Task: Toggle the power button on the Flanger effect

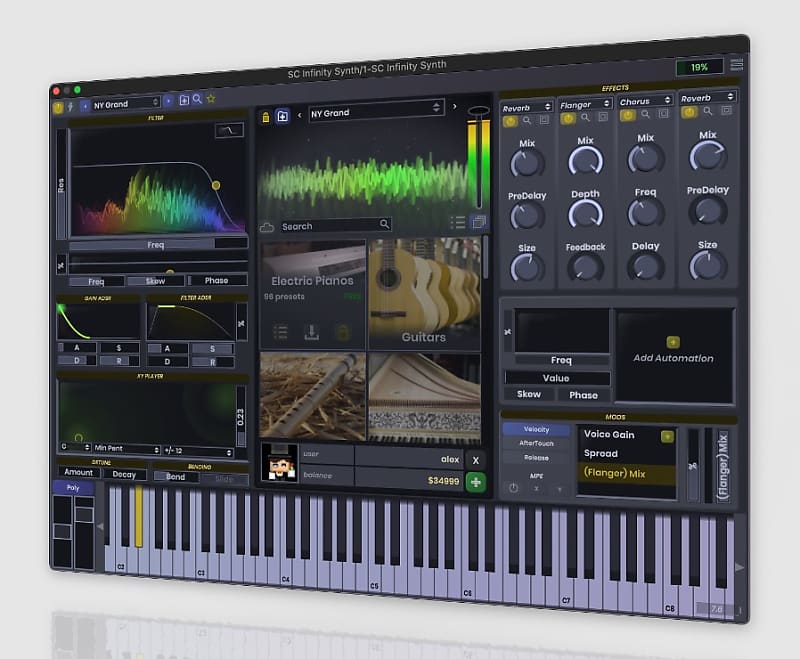Action: (568, 118)
